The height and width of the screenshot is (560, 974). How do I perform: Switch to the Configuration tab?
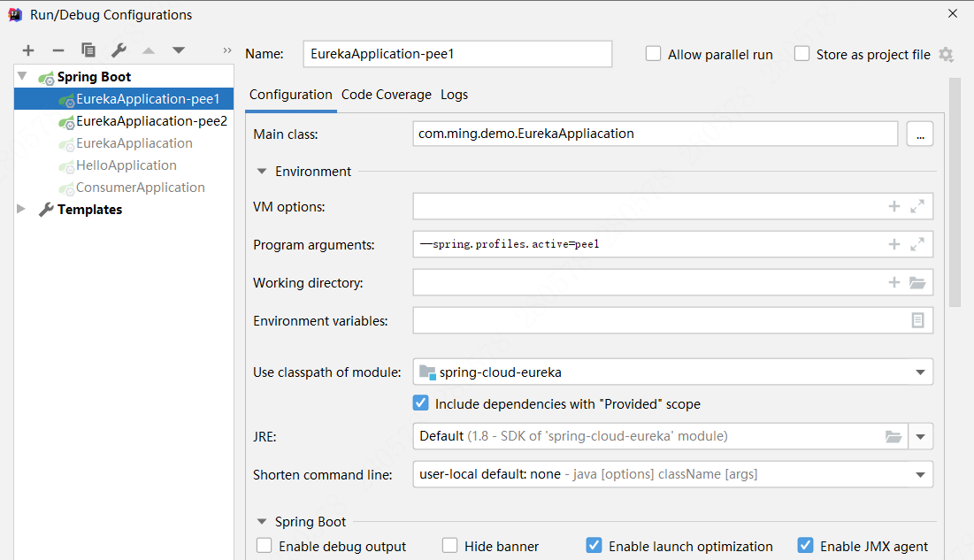(291, 95)
